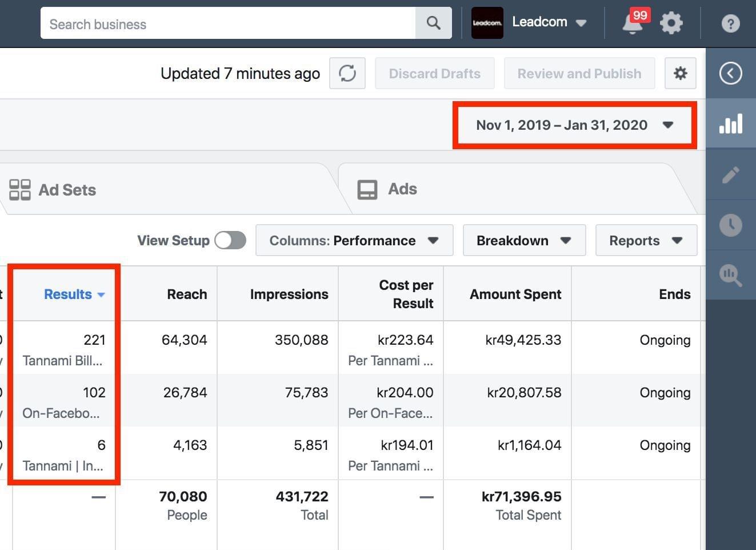Refresh the data with the refresh icon
The width and height of the screenshot is (756, 550).
point(347,73)
